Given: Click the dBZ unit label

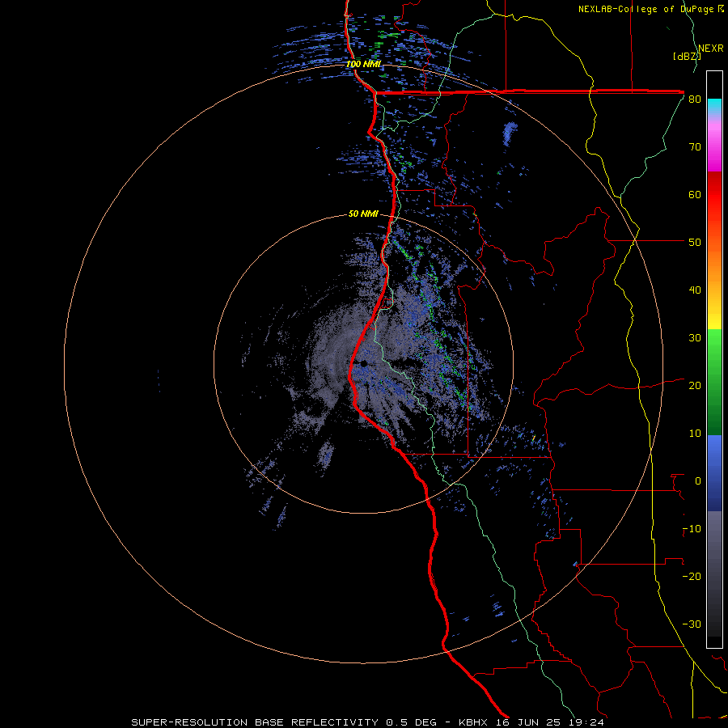Looking at the screenshot, I should click(686, 57).
